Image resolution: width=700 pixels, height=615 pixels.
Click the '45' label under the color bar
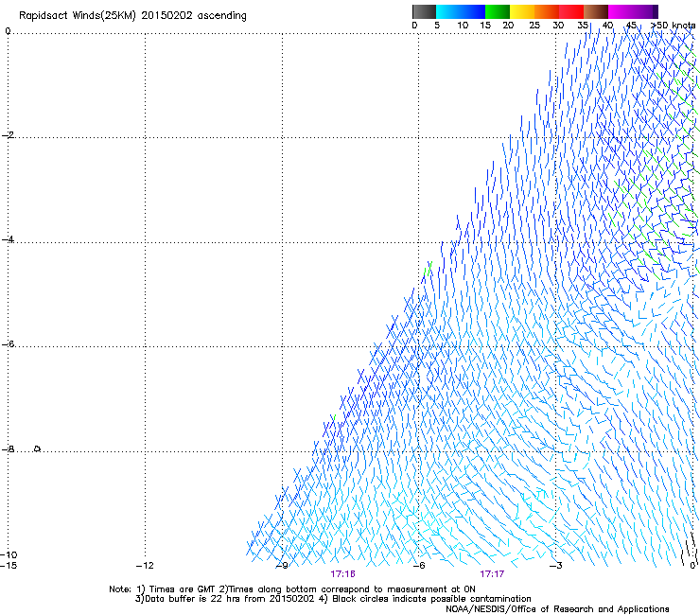[631, 26]
